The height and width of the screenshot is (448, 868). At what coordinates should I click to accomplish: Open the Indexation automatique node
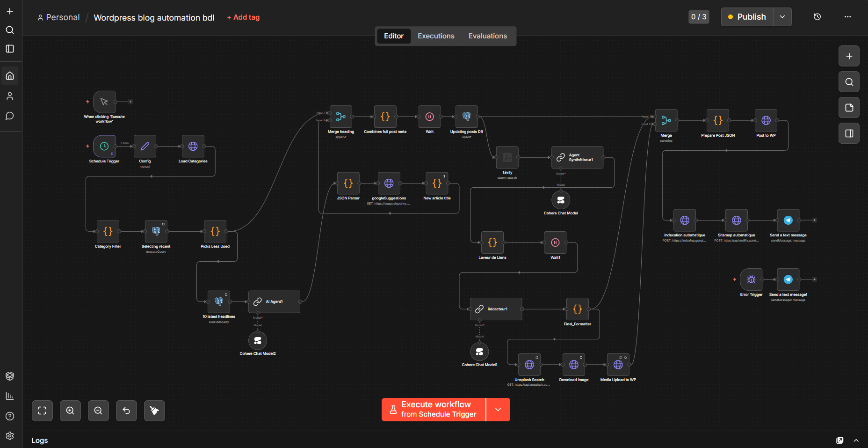685,220
